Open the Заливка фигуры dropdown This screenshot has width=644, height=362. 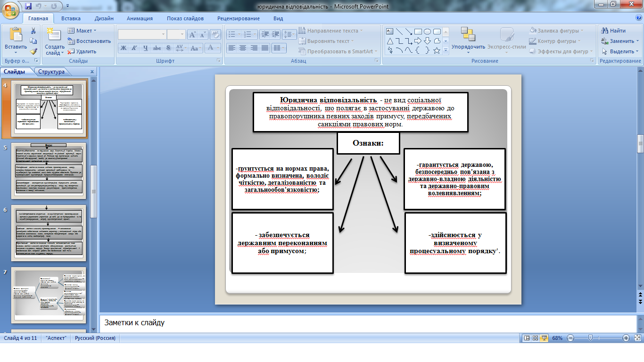pos(559,31)
